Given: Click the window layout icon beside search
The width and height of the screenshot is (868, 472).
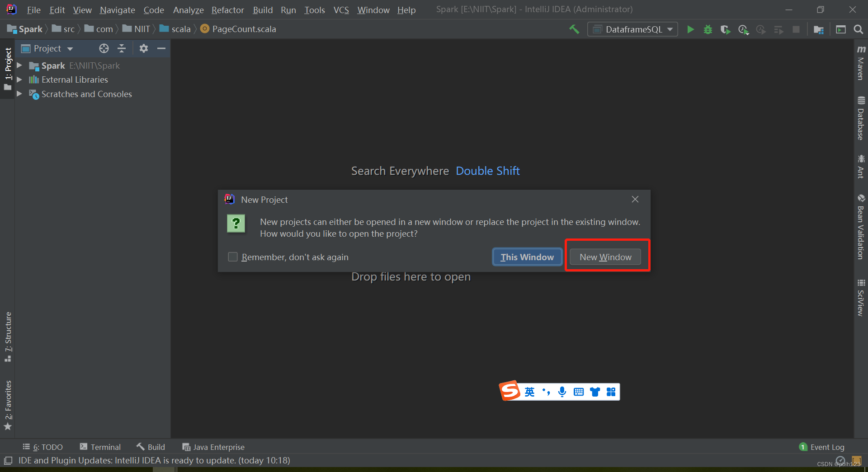Looking at the screenshot, I should click(841, 29).
